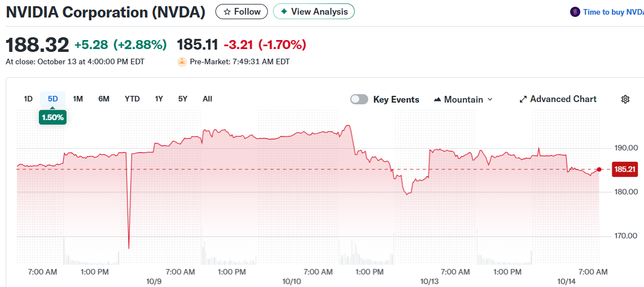Click the sparkle icon on View Analysis
644x287 pixels.
[x=284, y=11]
